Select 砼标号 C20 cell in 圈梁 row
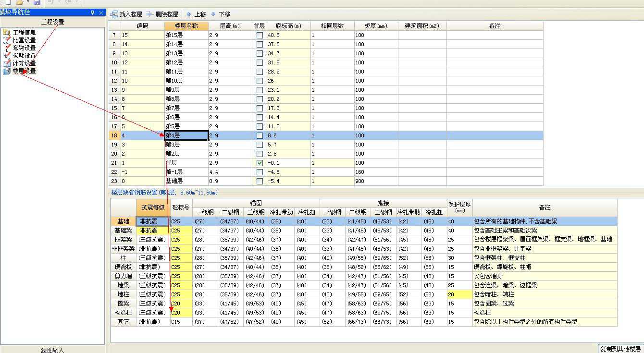This screenshot has height=353, width=644. point(181,304)
